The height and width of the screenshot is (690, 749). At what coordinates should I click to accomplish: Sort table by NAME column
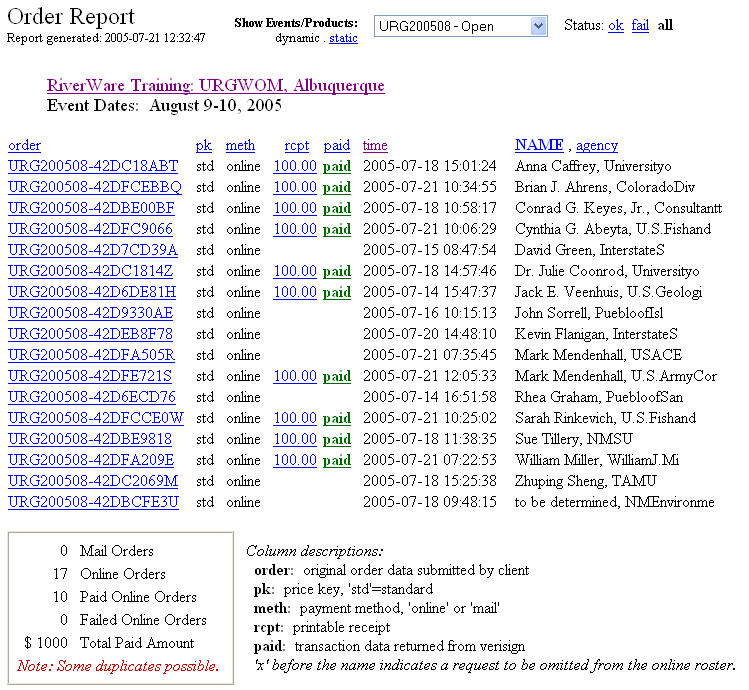pyautogui.click(x=539, y=144)
